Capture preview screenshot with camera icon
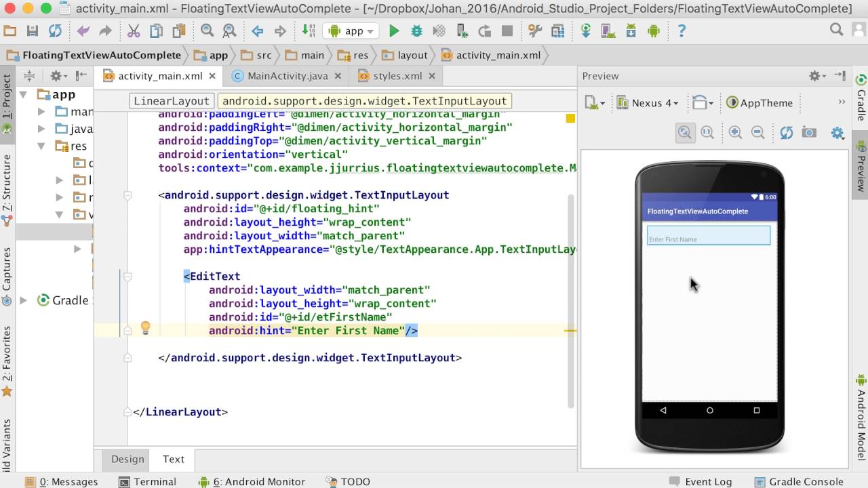Screen dimensions: 868x488 click(809, 133)
